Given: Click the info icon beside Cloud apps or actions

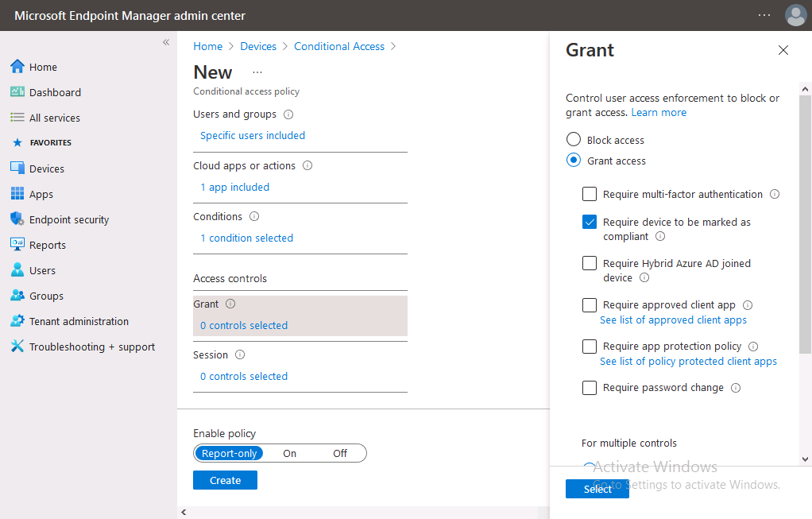Looking at the screenshot, I should (x=307, y=166).
